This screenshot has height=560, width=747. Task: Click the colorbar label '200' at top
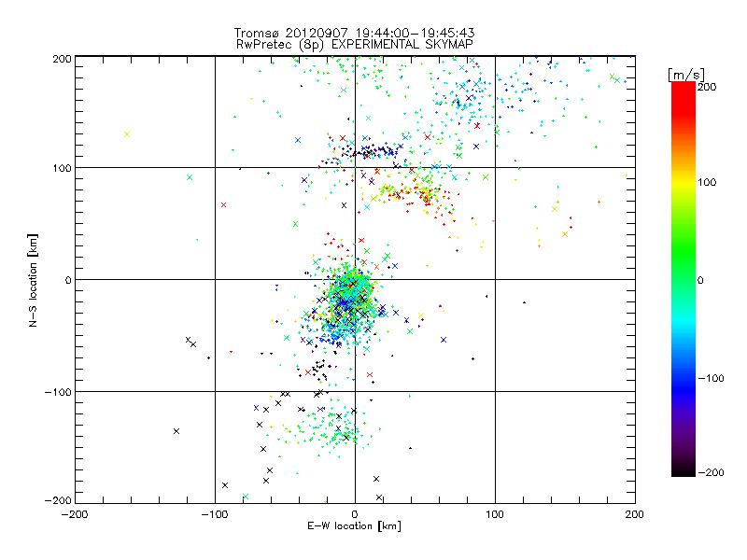707,87
